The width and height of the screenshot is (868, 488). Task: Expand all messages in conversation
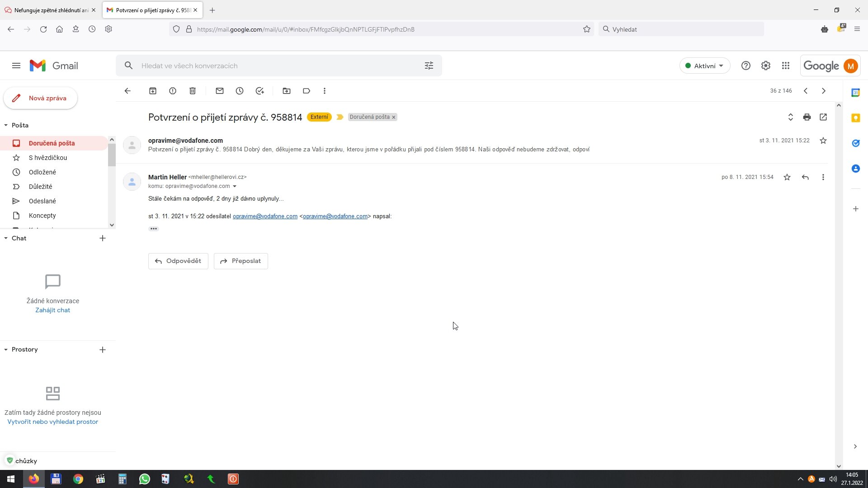tap(791, 117)
